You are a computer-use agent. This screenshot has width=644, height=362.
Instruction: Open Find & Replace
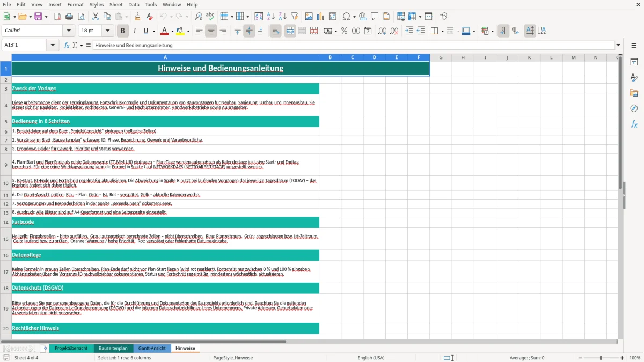click(x=198, y=17)
